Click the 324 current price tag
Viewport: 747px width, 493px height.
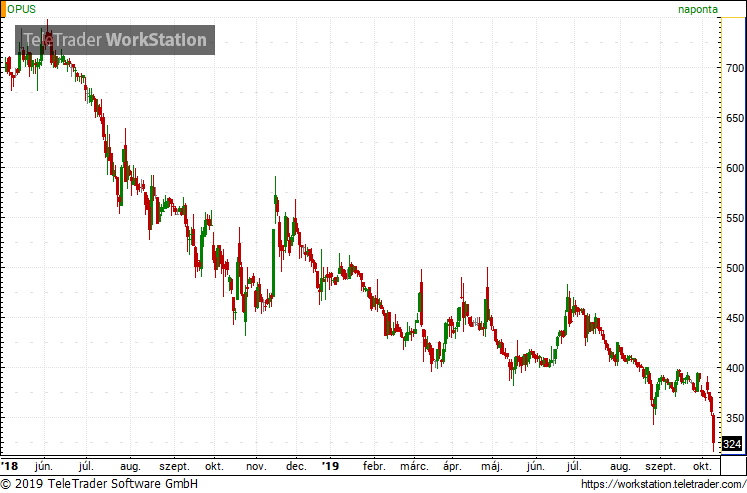pos(732,444)
